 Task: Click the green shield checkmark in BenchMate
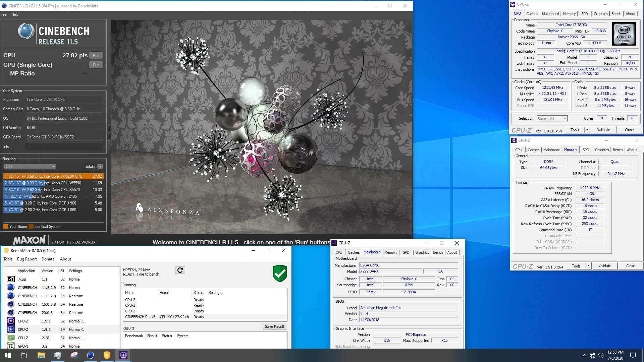click(280, 273)
